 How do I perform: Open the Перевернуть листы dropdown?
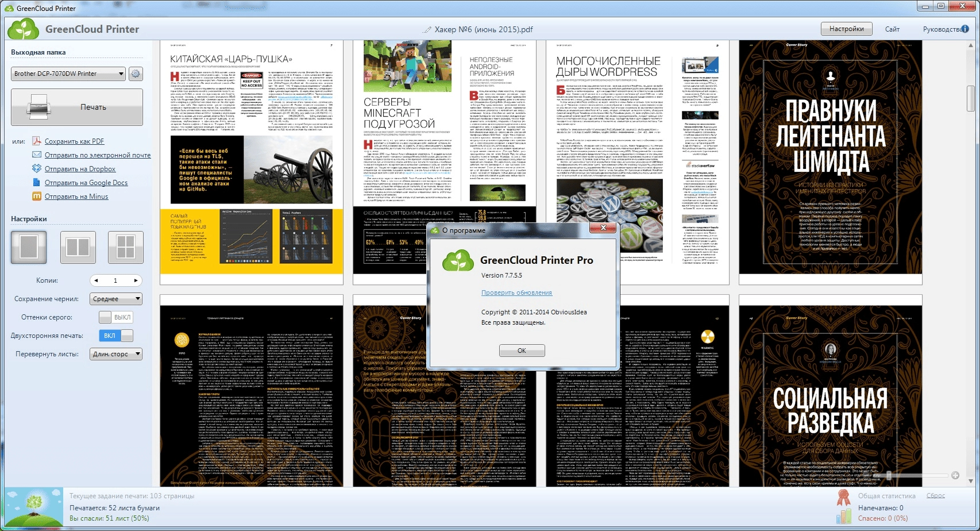coord(116,354)
